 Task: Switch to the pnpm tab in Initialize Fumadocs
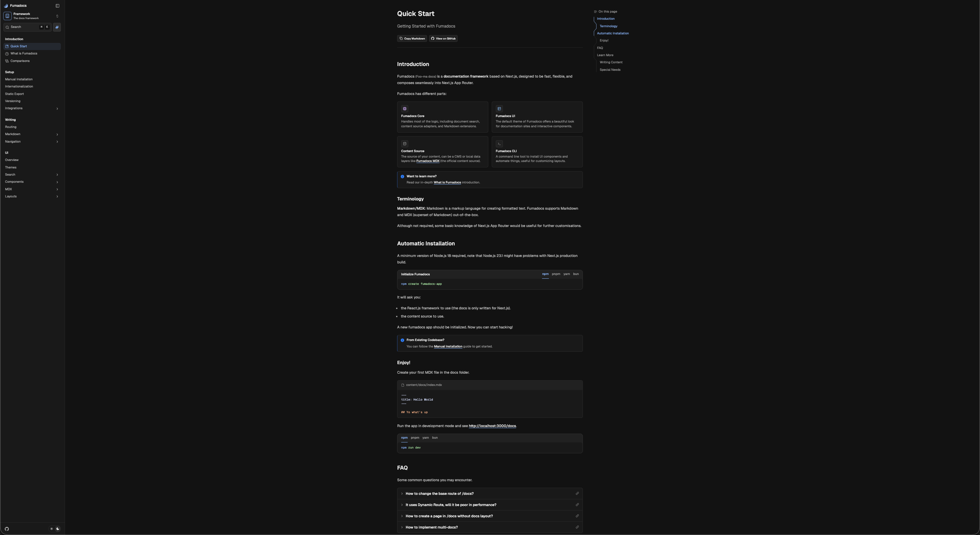point(556,274)
